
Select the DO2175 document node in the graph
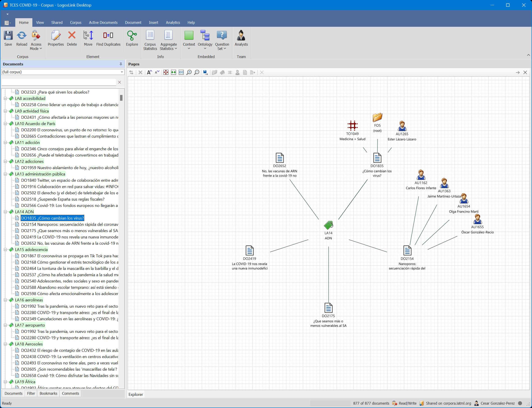(x=328, y=315)
